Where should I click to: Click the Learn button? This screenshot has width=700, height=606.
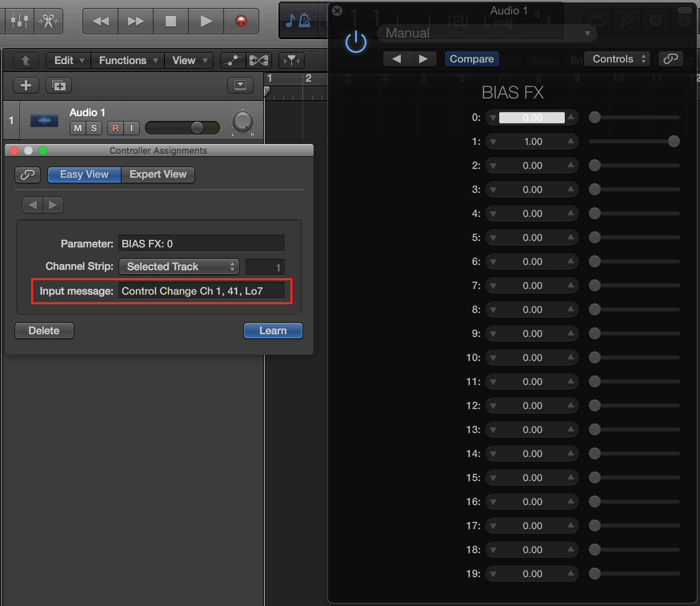pos(273,331)
